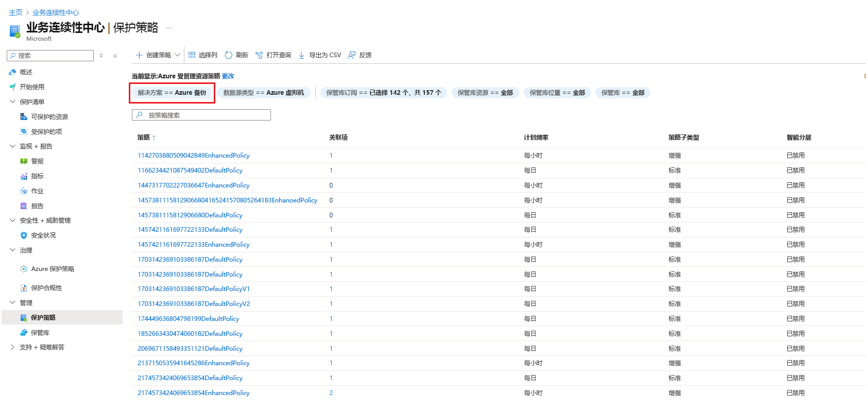Screen dimensions: 868x409
Task: Collapse sidebar with double chevron icon
Action: (115, 56)
